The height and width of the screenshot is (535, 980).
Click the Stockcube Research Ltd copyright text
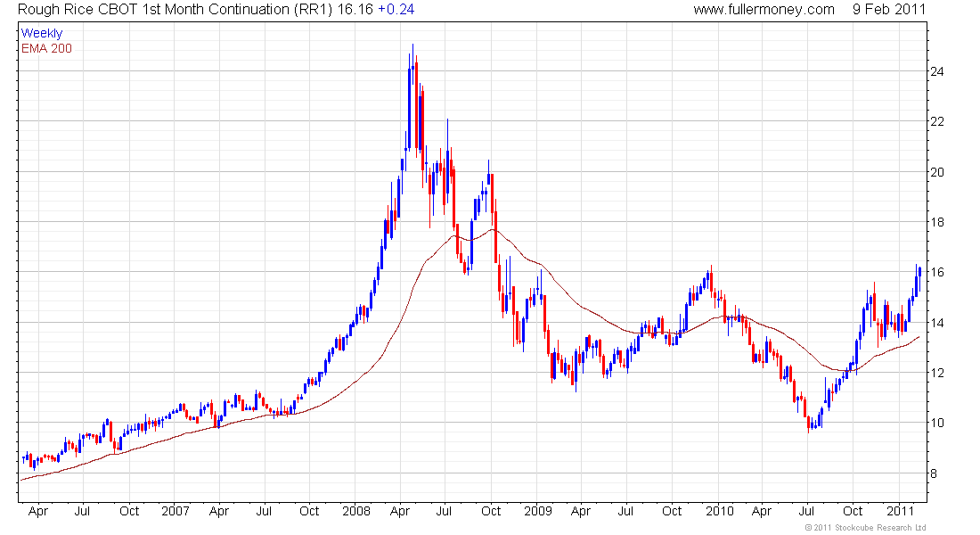point(865,528)
